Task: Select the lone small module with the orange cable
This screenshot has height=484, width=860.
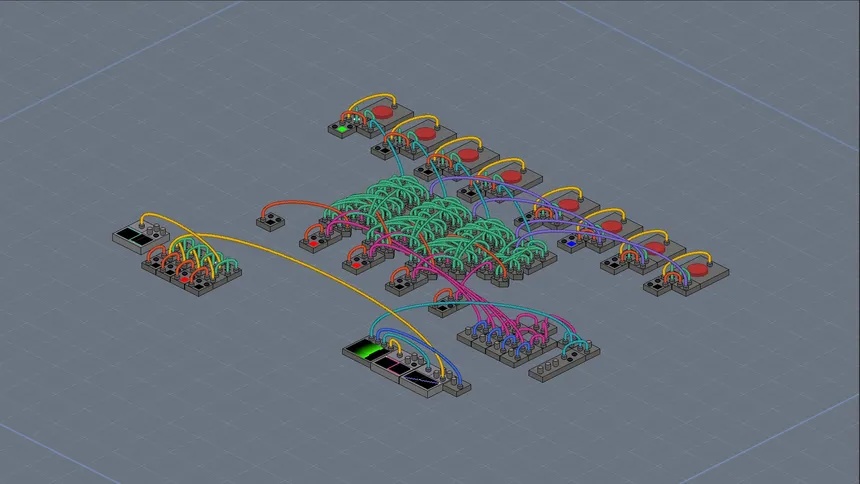Action: [x=270, y=222]
